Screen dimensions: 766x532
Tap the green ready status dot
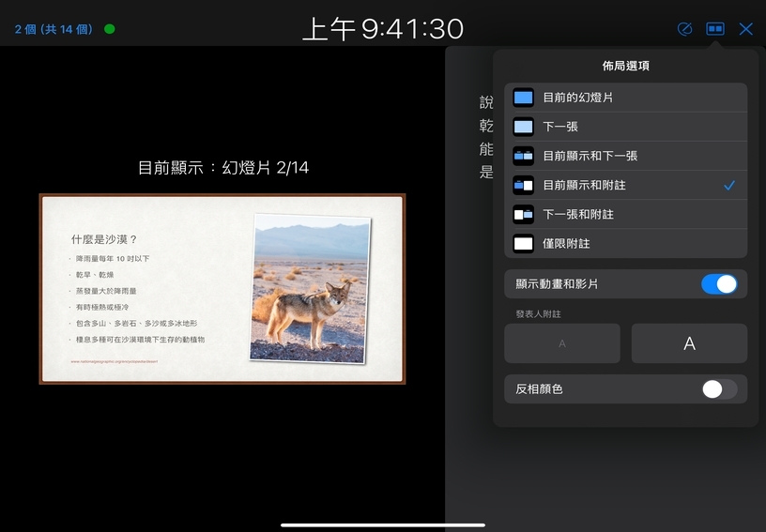[110, 29]
